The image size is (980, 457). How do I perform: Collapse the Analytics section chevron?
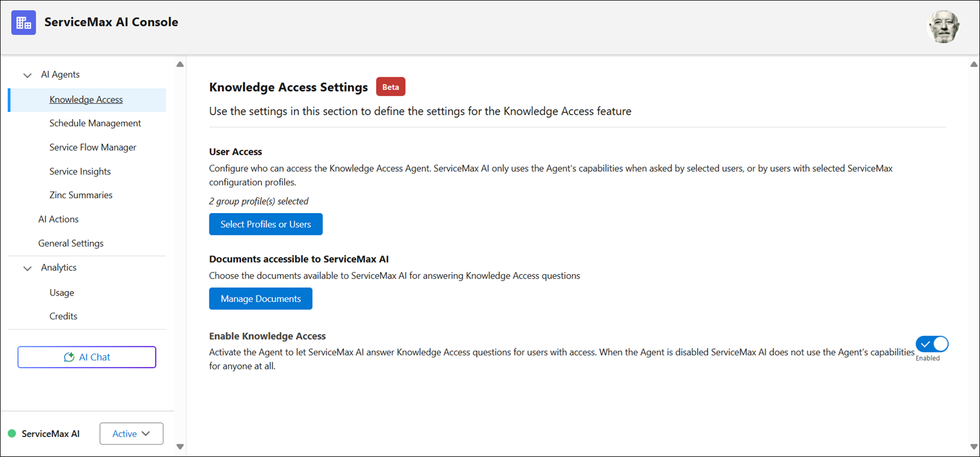coord(27,268)
